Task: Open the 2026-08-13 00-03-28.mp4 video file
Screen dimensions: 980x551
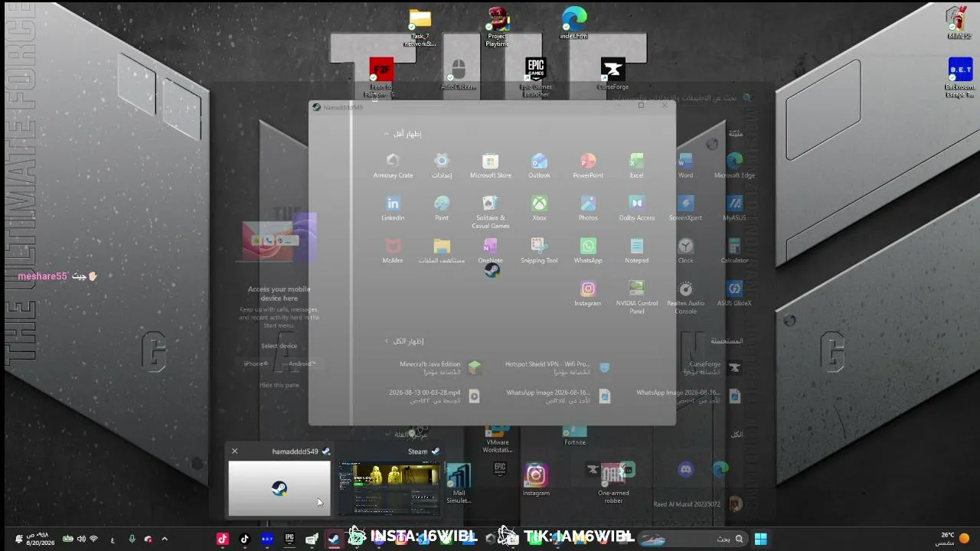Action: click(434, 396)
